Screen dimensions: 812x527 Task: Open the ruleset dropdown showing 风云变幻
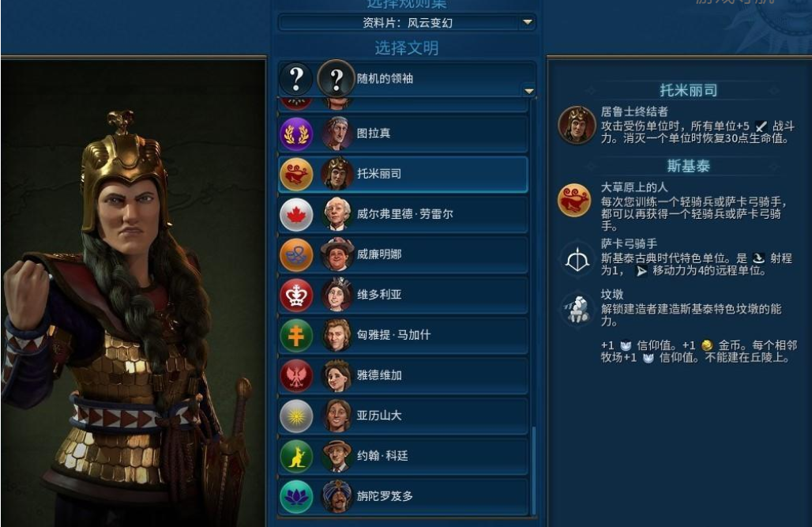click(x=407, y=23)
